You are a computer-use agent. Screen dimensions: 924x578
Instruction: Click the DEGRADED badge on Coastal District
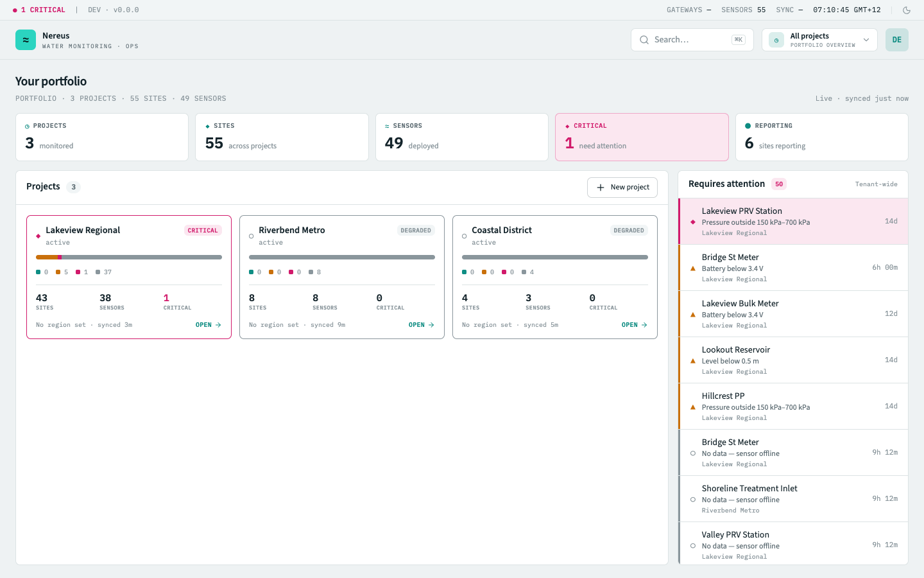(629, 231)
